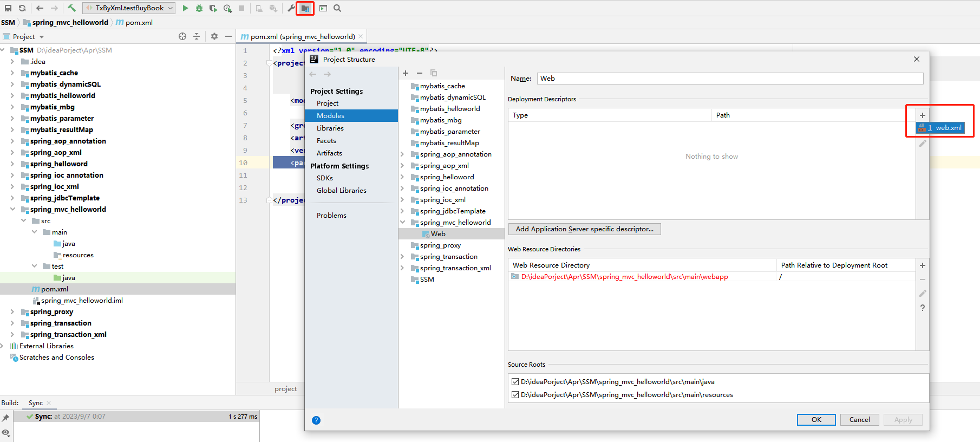Start debugging with the bug icon
The image size is (980, 442).
[x=199, y=8]
